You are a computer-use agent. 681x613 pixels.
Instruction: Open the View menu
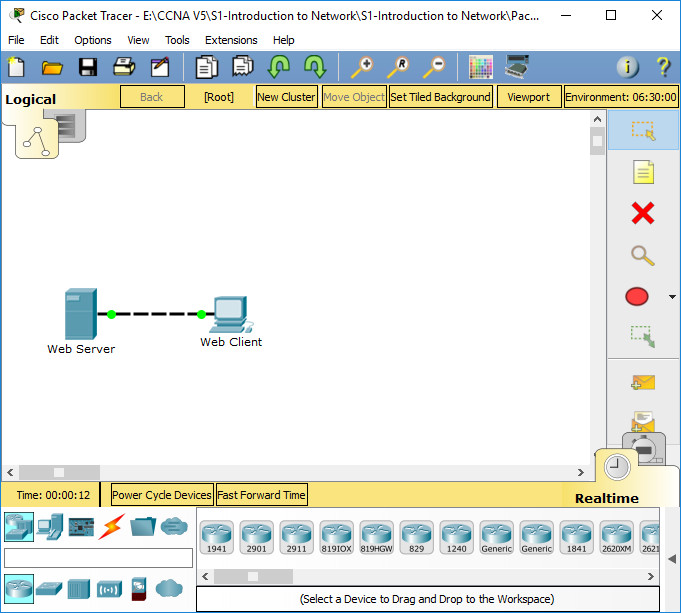pyautogui.click(x=138, y=40)
